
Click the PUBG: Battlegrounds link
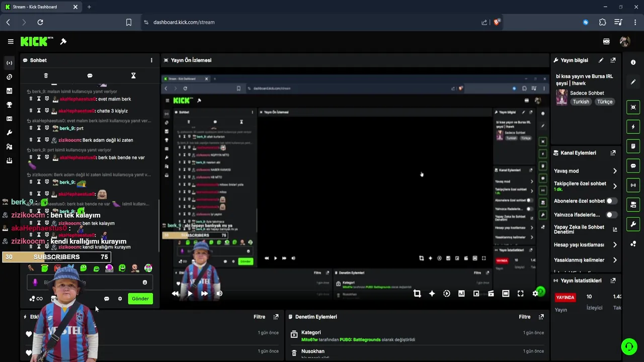tap(360, 340)
